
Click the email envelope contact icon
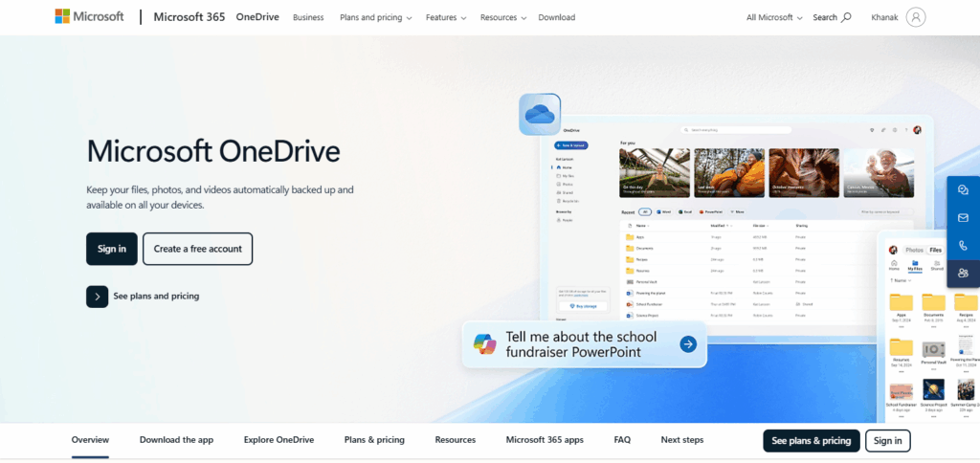coord(963,217)
